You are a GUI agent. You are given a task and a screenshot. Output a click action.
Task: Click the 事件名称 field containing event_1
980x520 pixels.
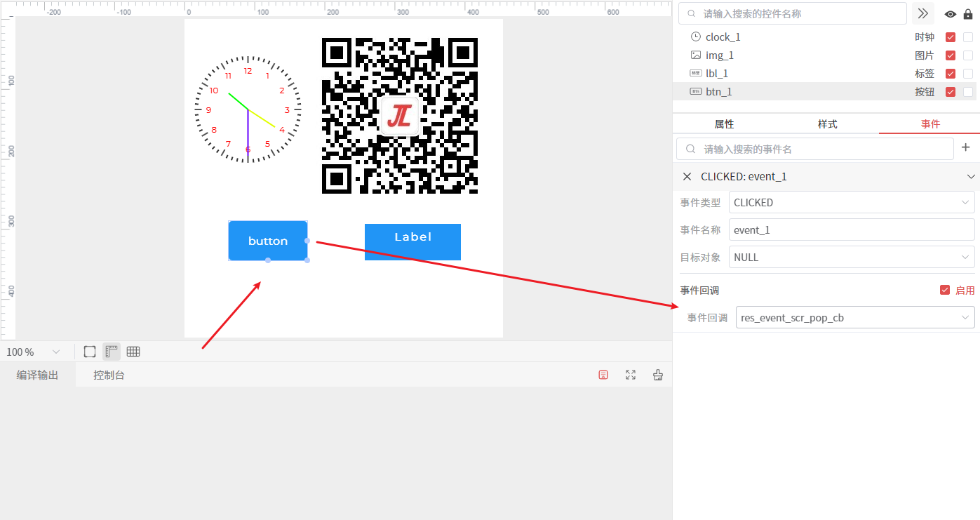coord(852,229)
